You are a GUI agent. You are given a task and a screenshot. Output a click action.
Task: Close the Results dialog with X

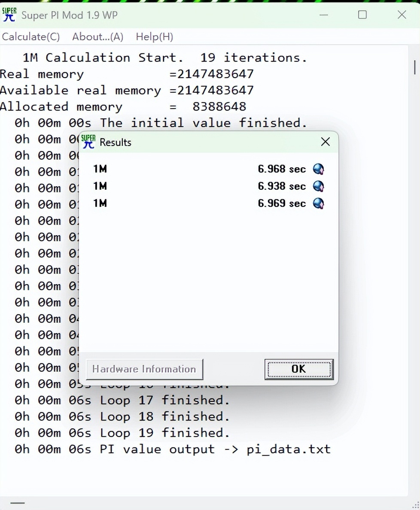pos(326,142)
